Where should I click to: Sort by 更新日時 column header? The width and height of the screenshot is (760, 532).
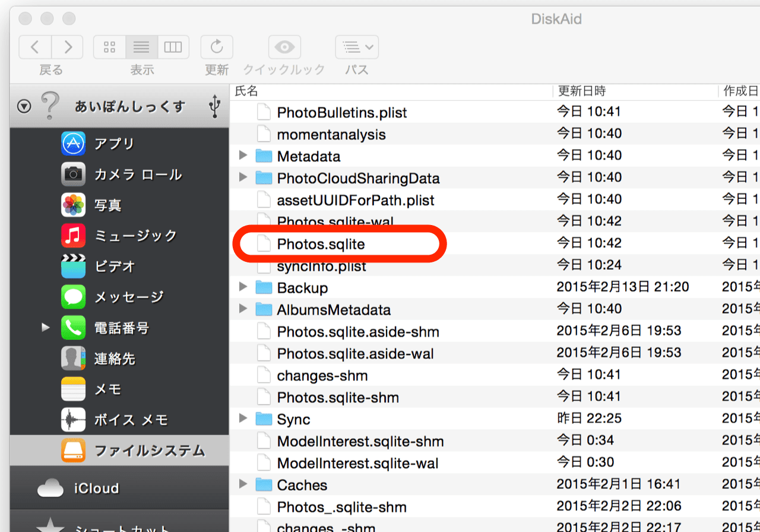(636, 91)
